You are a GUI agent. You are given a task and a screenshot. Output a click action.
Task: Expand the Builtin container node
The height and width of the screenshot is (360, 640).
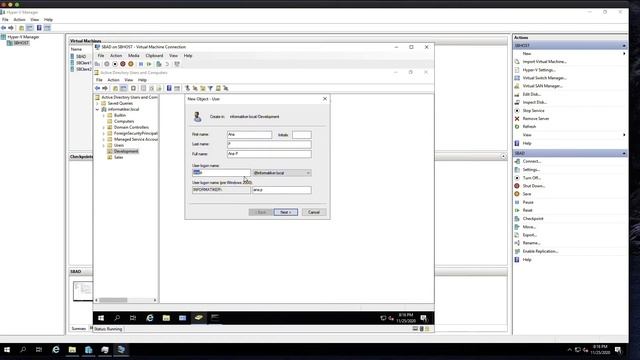click(x=104, y=116)
